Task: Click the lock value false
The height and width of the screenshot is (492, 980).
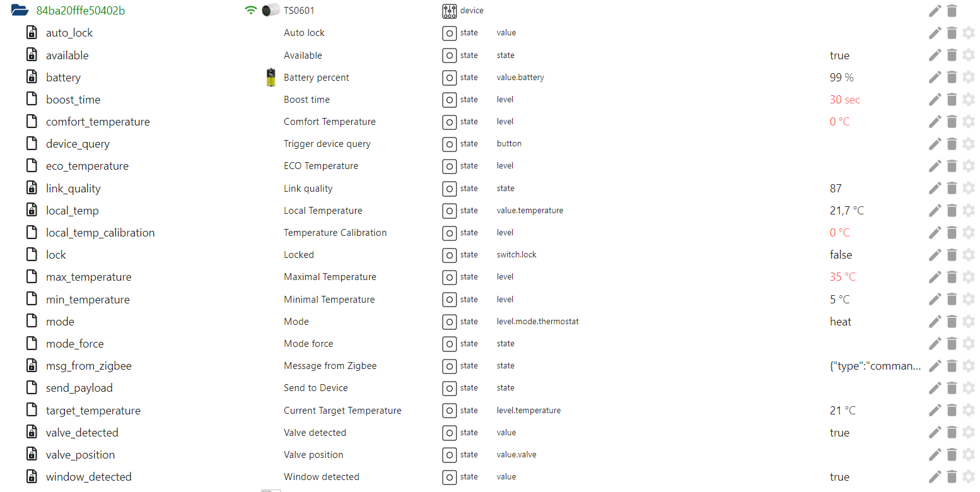Action: click(841, 255)
